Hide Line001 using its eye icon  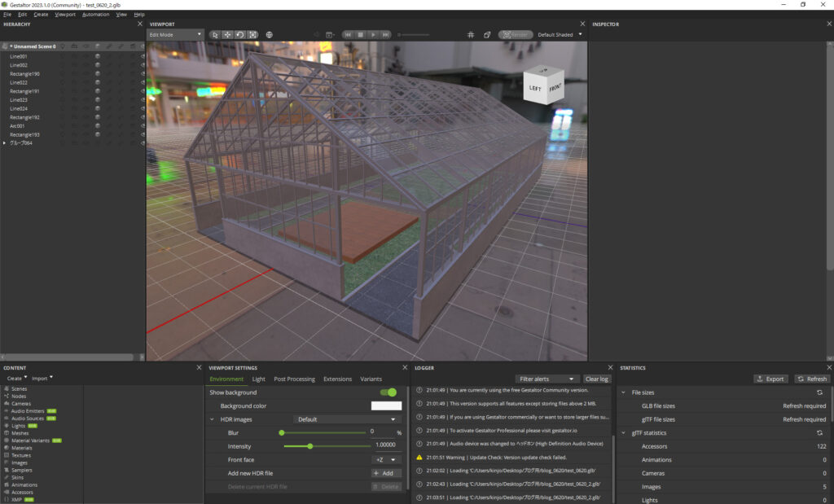143,56
